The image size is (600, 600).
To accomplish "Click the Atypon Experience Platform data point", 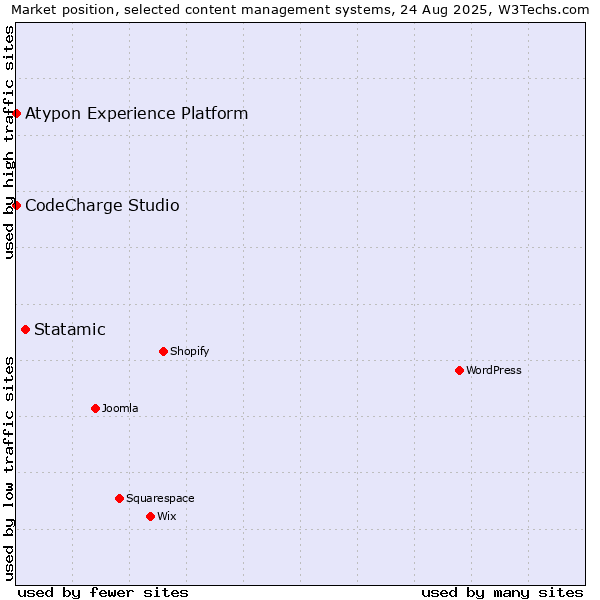I will point(16,114).
